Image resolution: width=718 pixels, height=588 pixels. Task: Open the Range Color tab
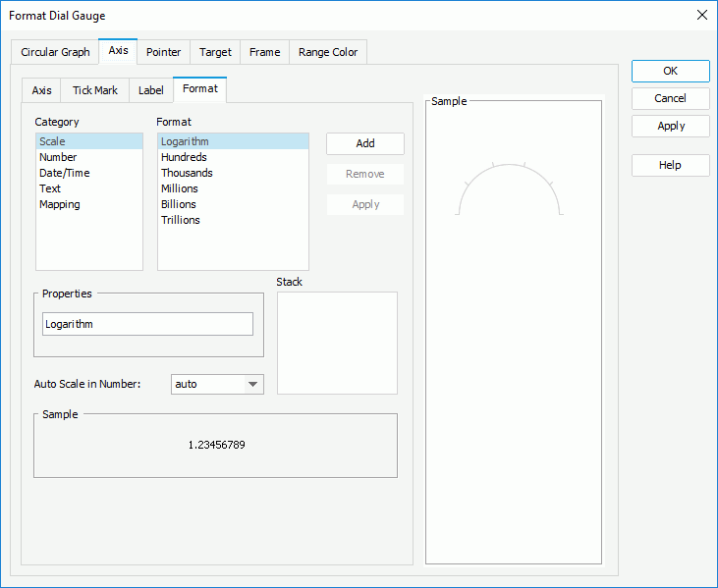328,52
